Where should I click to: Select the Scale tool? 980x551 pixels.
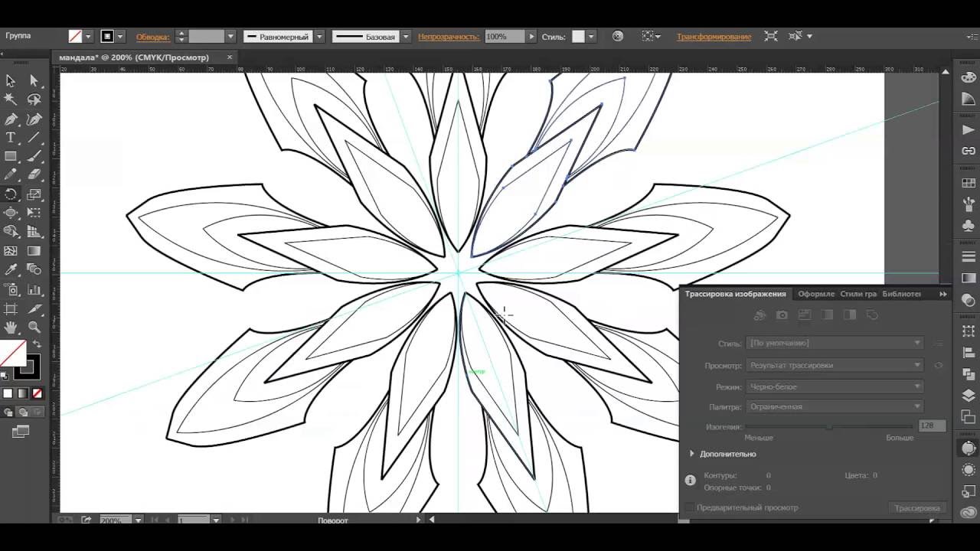pos(34,194)
